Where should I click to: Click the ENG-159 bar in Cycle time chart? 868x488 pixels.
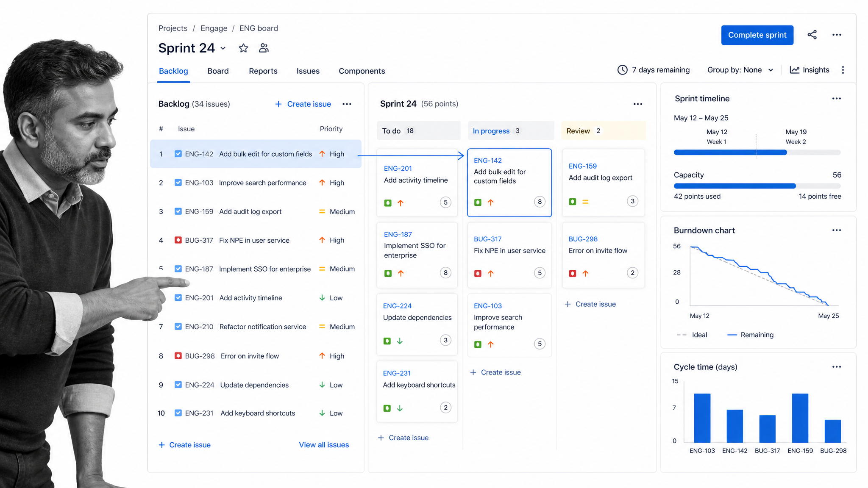(x=800, y=418)
